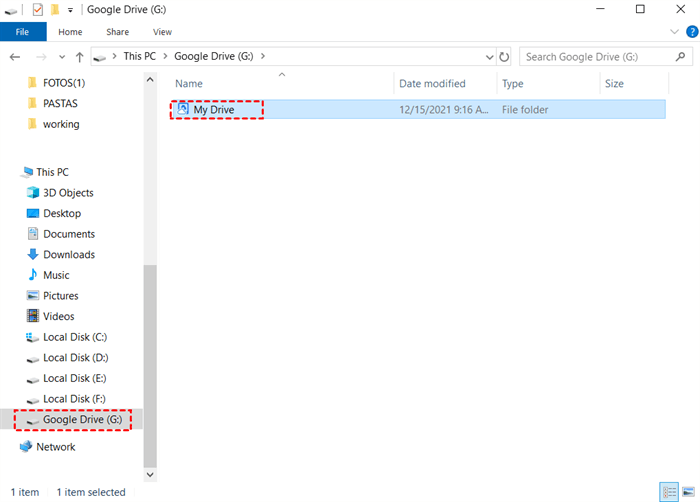Click the search magnifier icon
Image resolution: width=700 pixels, height=502 pixels.
(x=680, y=57)
